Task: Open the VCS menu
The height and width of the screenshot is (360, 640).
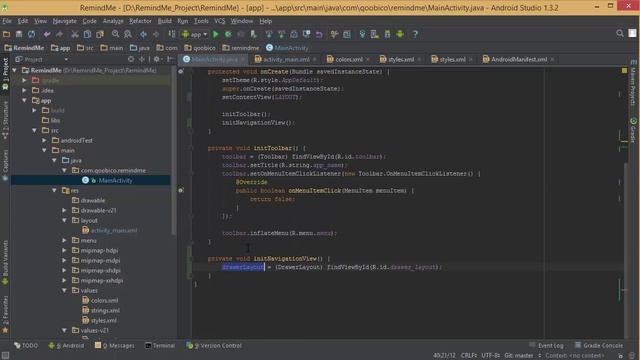Action: tap(220, 21)
